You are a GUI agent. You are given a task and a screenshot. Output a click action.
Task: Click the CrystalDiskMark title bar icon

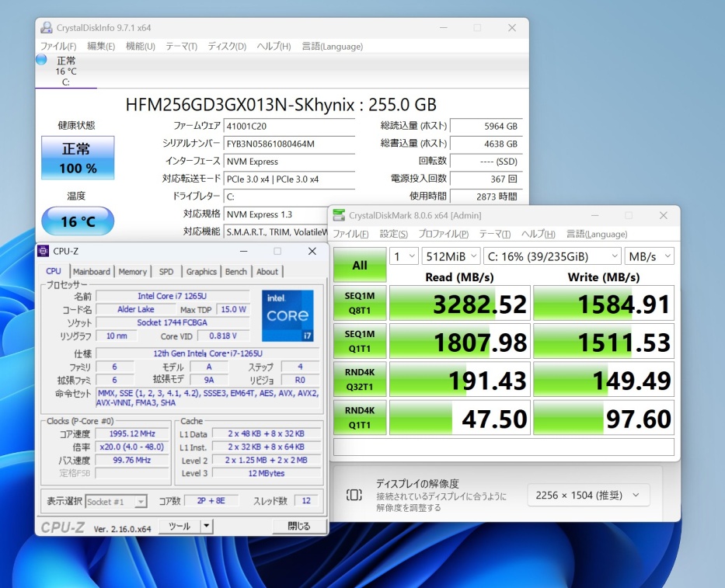[339, 215]
